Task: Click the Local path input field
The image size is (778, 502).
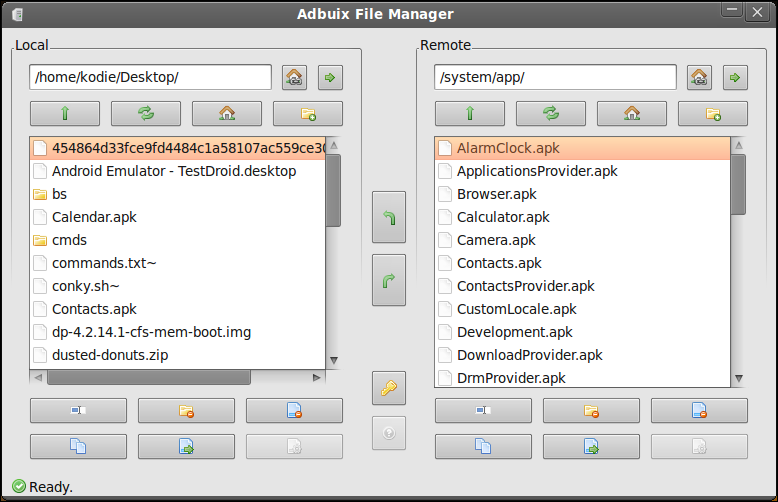Action: [x=150, y=77]
